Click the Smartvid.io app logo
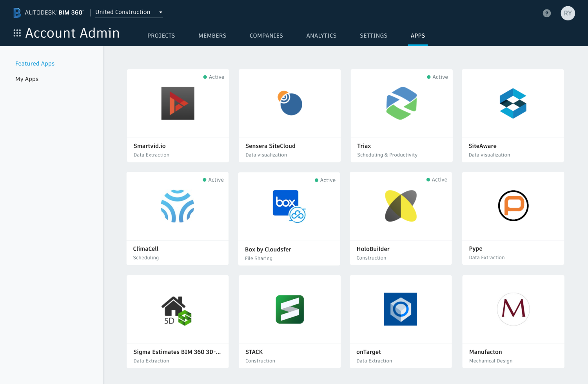The image size is (588, 384). 178,103
